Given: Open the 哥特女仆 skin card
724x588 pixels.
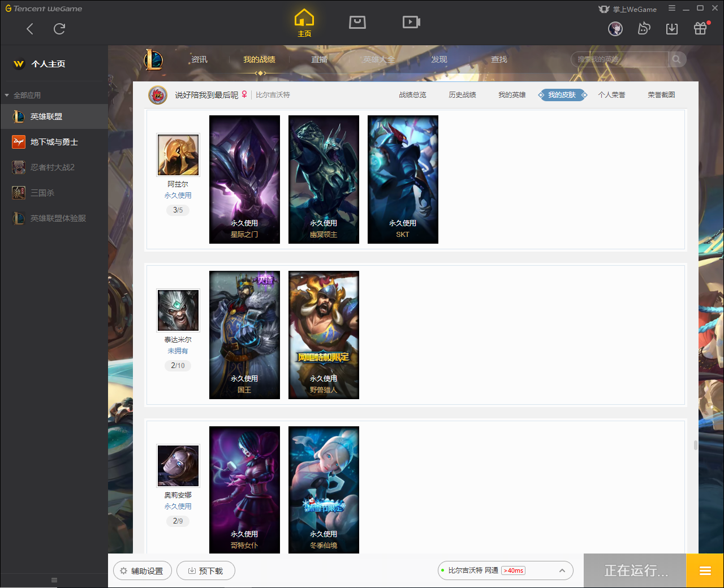Looking at the screenshot, I should tap(244, 490).
